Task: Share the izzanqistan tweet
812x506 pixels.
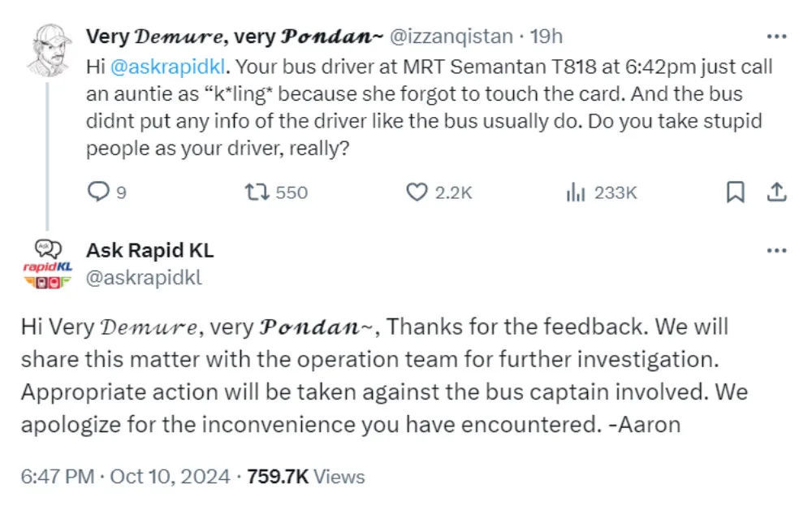Action: coord(776,192)
